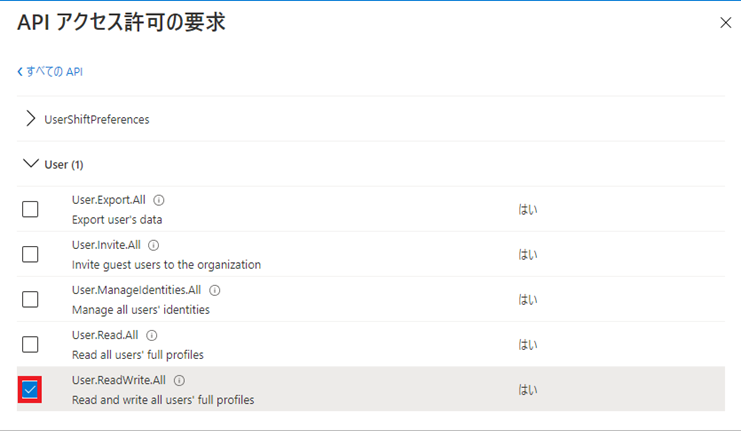Expand the UserShiftPreferences section
Viewport: 741px width, 431px height.
[x=30, y=119]
